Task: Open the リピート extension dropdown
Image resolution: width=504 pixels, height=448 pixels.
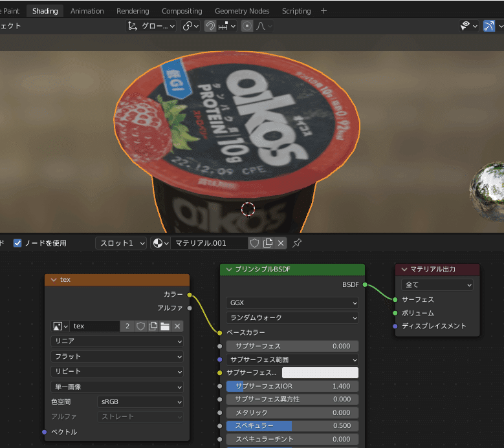Action: click(117, 372)
